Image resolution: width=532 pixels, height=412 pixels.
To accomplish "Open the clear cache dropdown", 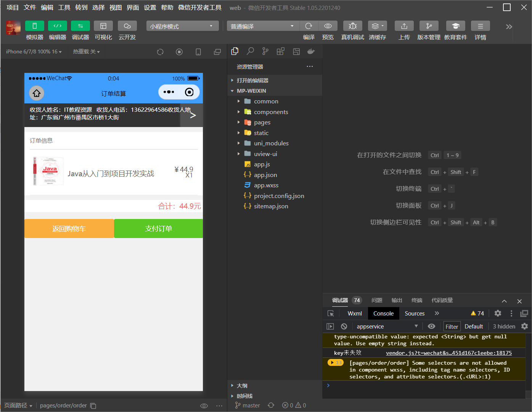I will tap(378, 26).
